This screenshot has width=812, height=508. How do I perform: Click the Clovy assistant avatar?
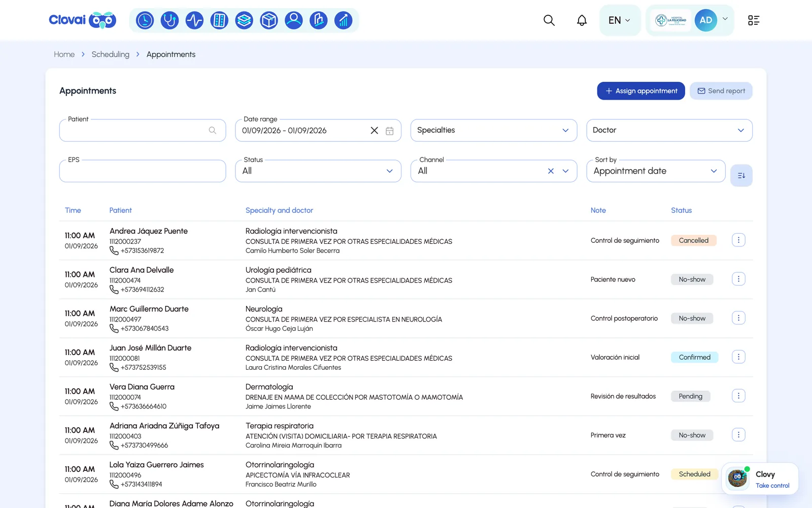click(x=737, y=478)
